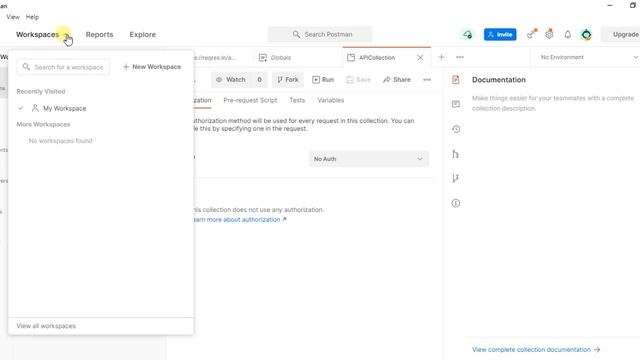Open more actions ellipsis beside Share
The image size is (640, 360).
point(427,80)
